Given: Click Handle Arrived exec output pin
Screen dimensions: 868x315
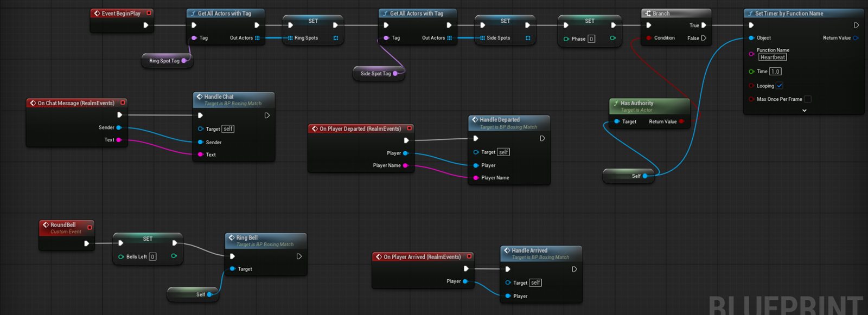Looking at the screenshot, I should coord(575,269).
